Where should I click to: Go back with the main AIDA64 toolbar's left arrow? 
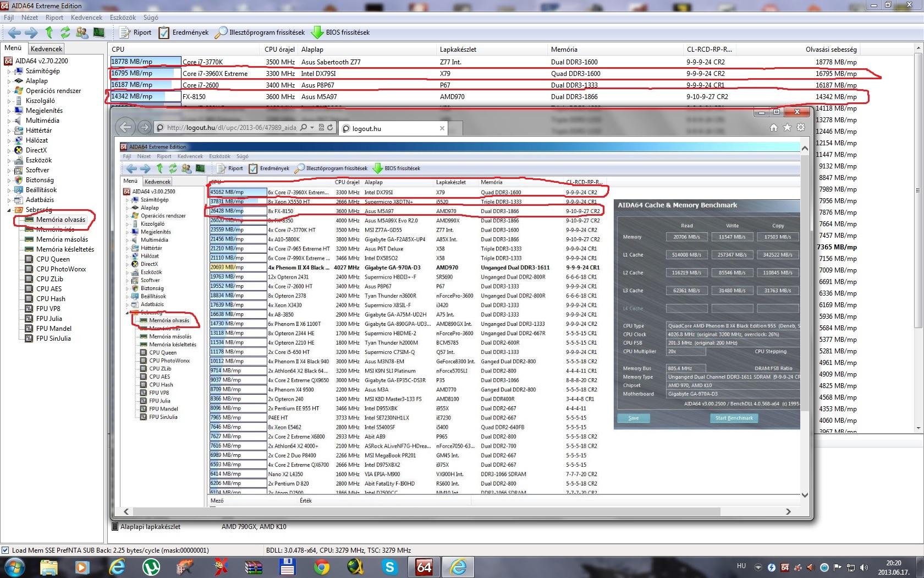click(15, 32)
